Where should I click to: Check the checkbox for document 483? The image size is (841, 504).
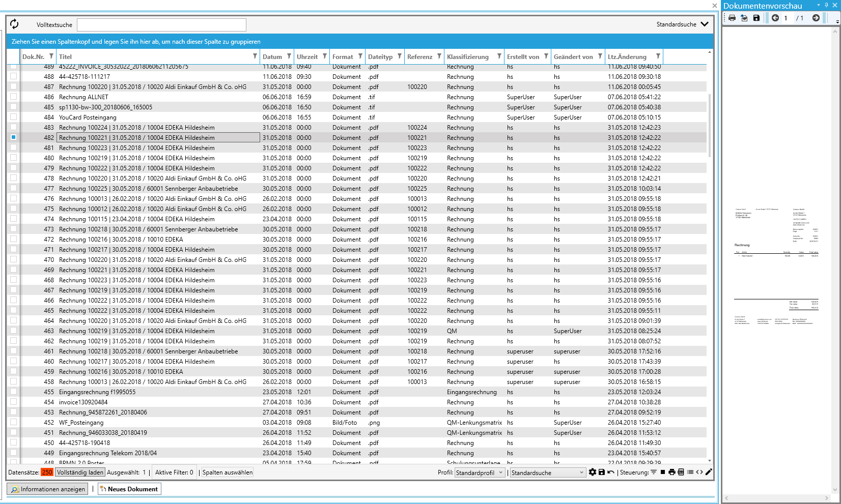coord(14,127)
